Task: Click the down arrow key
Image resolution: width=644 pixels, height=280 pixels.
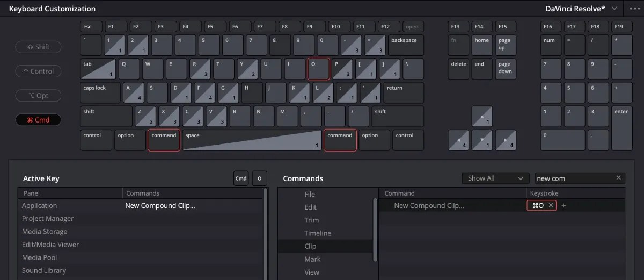Action: [x=482, y=140]
